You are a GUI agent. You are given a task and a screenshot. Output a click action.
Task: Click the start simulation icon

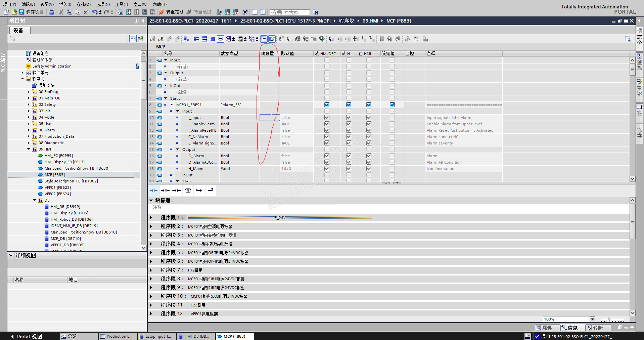[145, 12]
